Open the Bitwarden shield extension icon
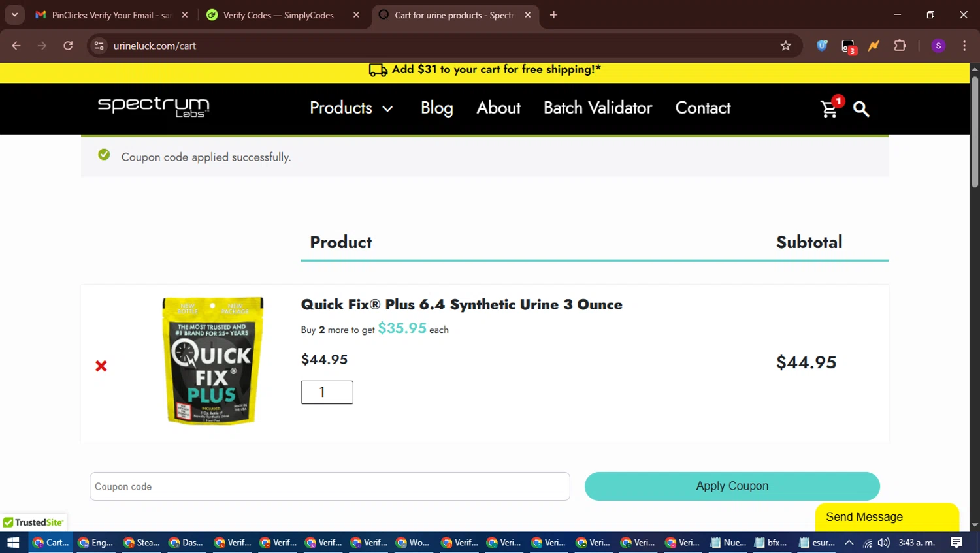Viewport: 980px width, 553px height. point(822,46)
